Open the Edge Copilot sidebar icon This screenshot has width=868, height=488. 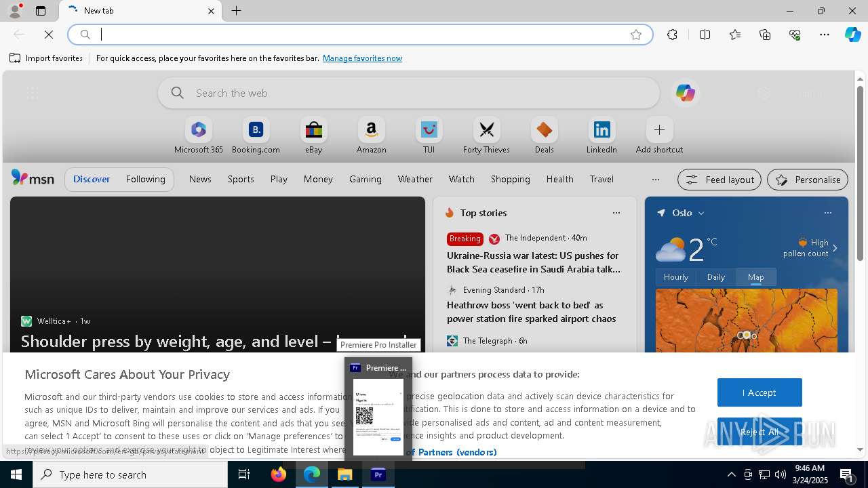coord(852,35)
